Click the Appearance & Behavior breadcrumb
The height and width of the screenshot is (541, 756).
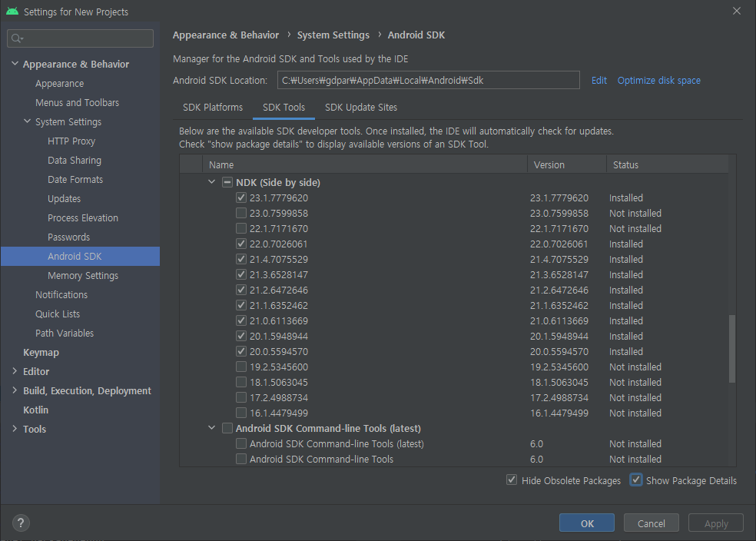pyautogui.click(x=226, y=35)
